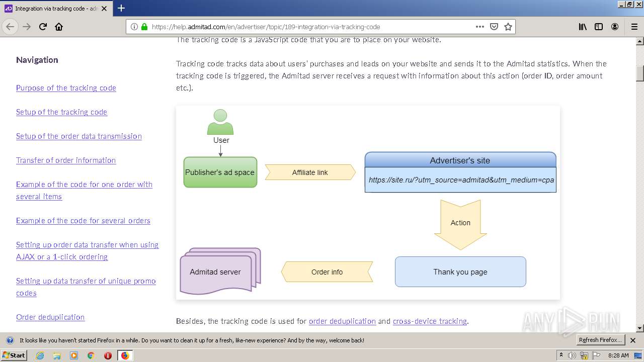
Task: Open the volume speaker tray icon
Action: pos(572,355)
